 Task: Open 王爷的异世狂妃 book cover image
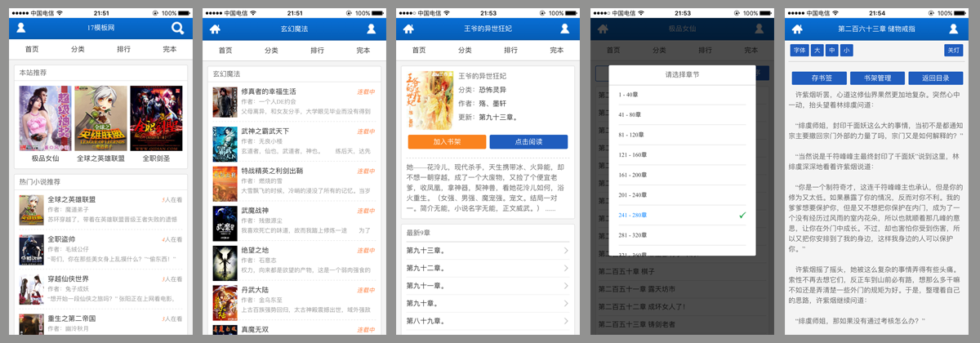point(430,101)
